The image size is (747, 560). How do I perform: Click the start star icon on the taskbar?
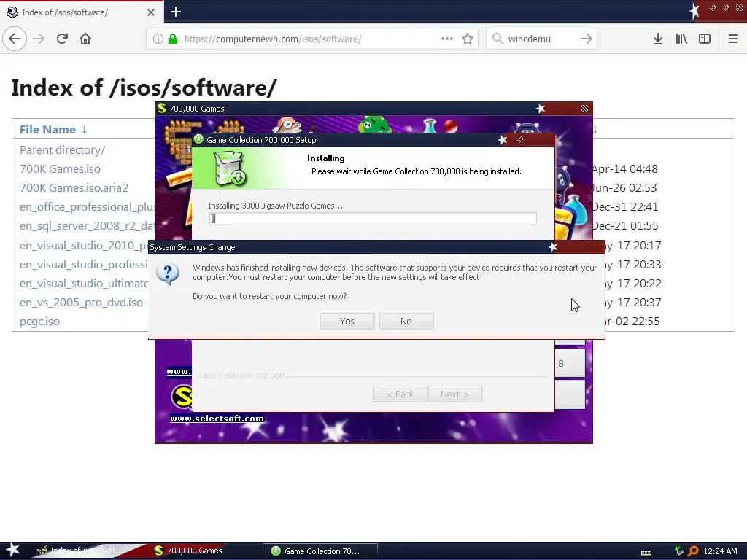[x=12, y=551]
